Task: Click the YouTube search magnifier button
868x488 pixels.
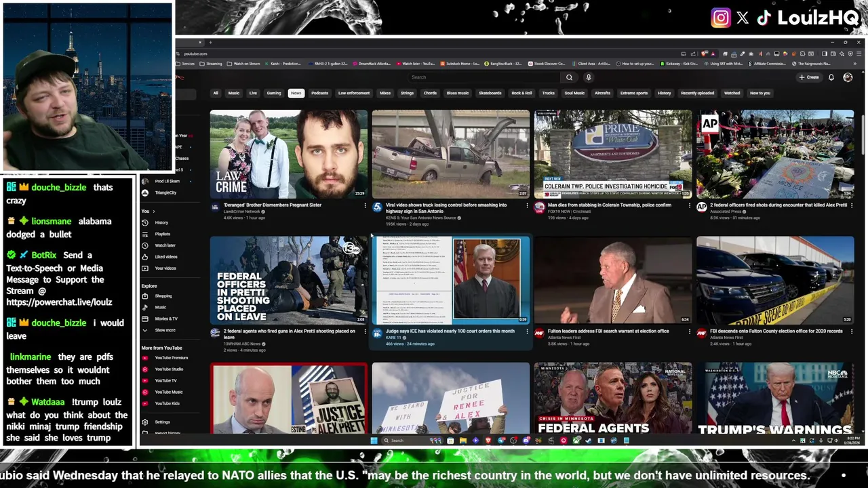Action: point(569,77)
